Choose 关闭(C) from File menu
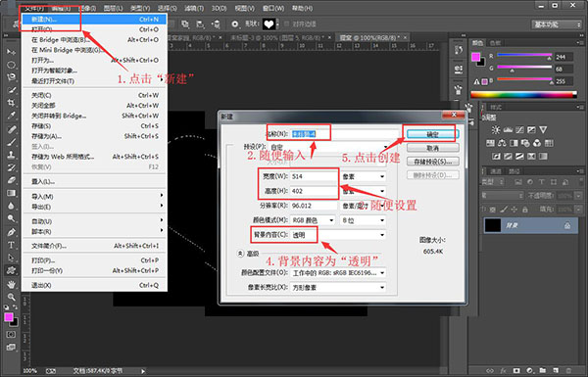588x377 pixels. click(x=95, y=95)
